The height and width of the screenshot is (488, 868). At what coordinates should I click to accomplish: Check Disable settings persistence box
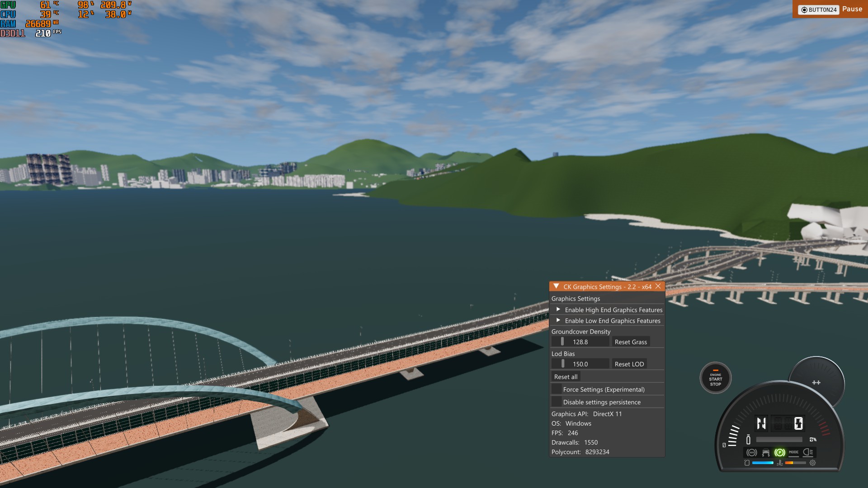(x=557, y=402)
